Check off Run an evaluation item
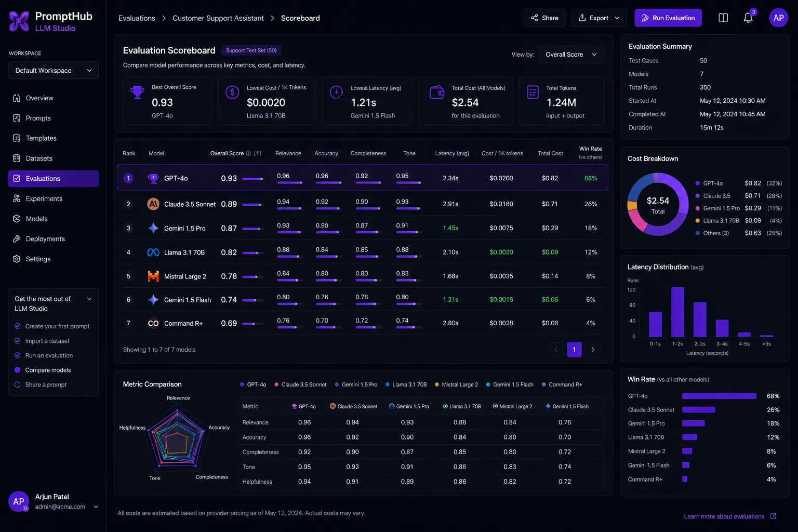Viewport: 798px width, 532px height. pos(49,355)
